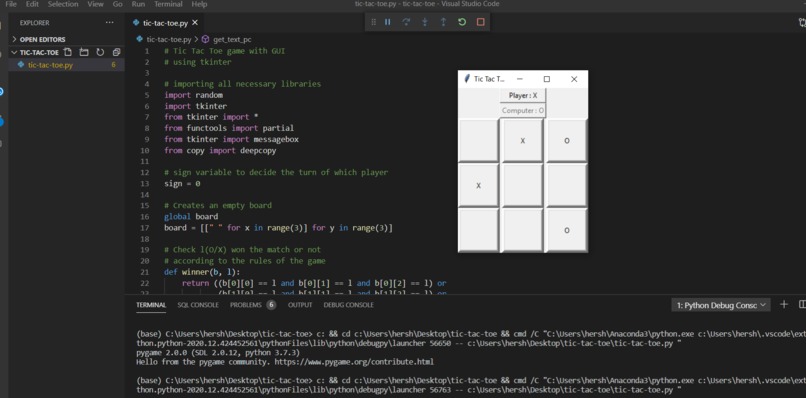This screenshot has height=398, width=806.
Task: Open the Run menu
Action: [138, 4]
